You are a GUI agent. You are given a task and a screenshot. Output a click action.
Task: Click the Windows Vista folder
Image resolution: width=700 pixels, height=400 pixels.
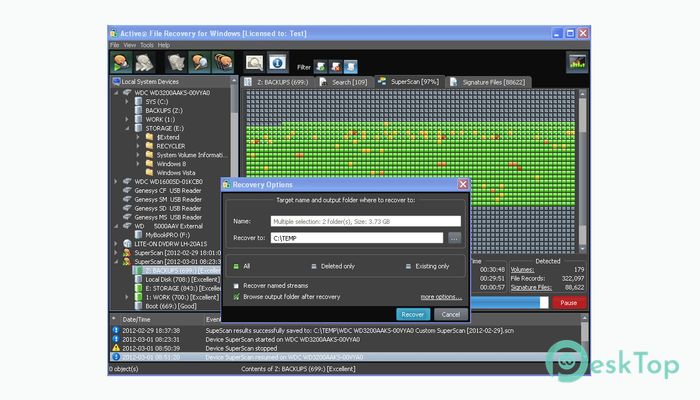coord(175,173)
